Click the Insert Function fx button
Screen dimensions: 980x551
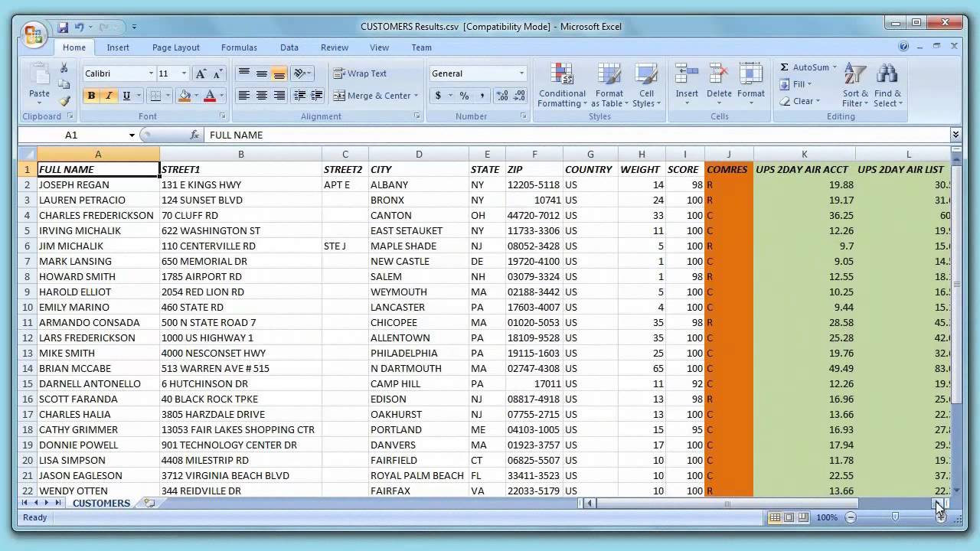click(194, 135)
